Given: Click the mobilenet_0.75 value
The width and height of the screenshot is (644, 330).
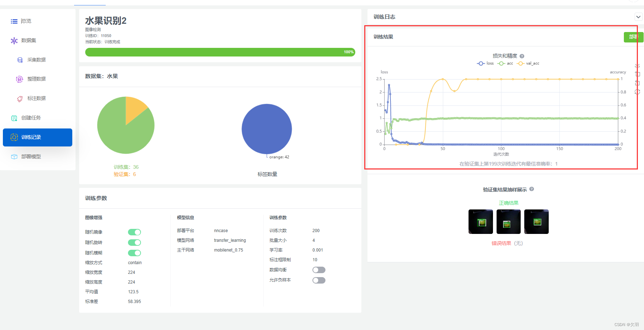Looking at the screenshot, I should (x=228, y=250).
